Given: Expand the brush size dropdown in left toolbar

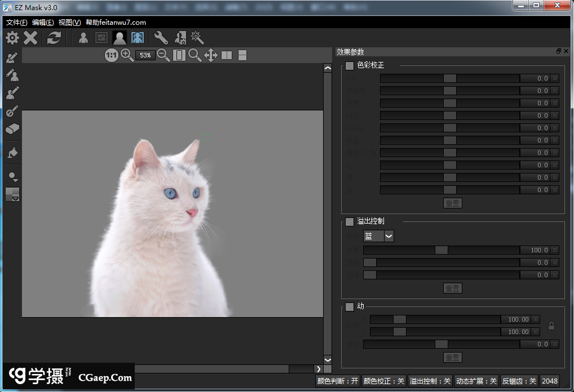Looking at the screenshot, I should (x=12, y=177).
